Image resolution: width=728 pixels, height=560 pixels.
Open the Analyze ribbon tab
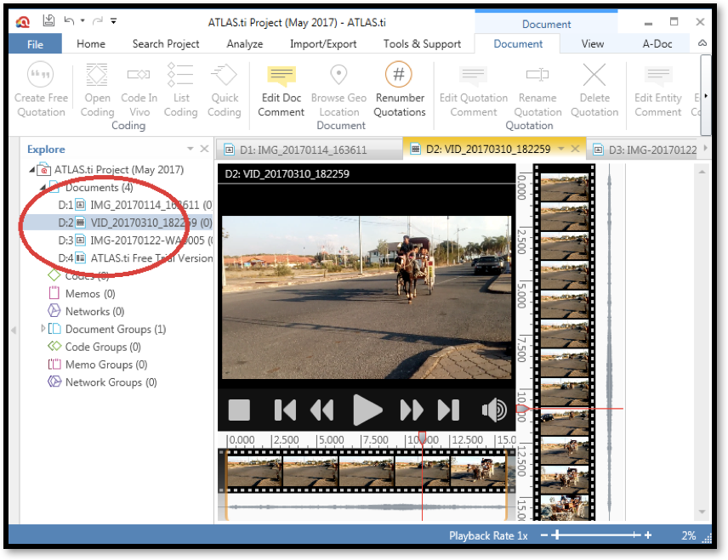point(244,43)
